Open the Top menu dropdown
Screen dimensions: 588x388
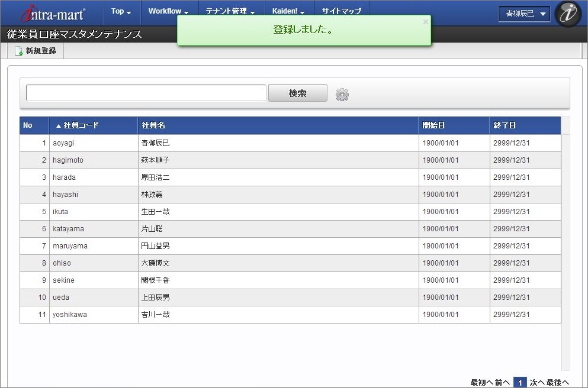(121, 11)
